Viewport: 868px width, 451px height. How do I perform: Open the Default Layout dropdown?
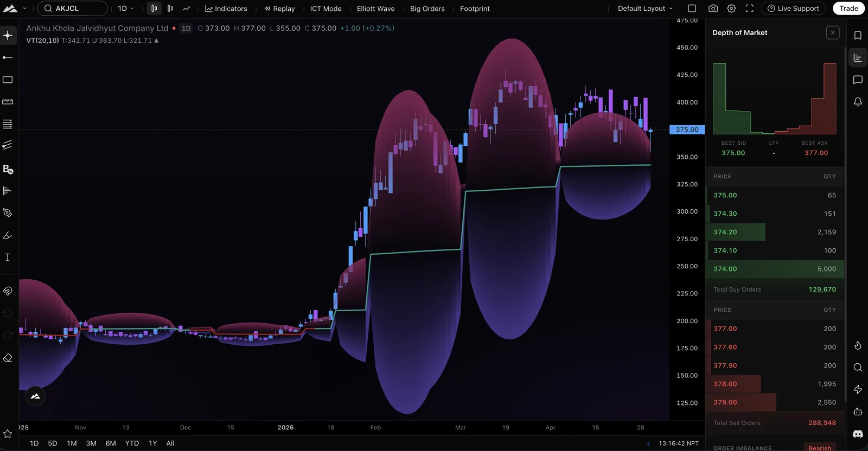click(x=645, y=9)
